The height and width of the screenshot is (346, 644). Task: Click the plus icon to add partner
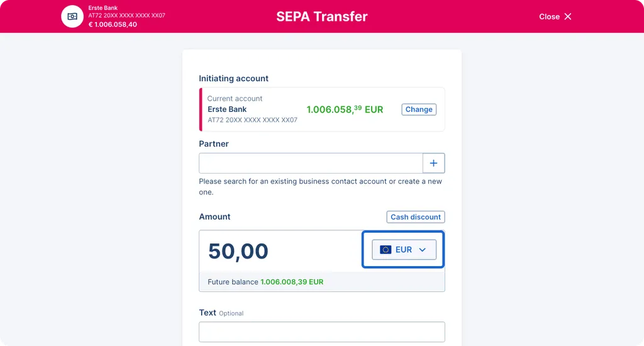tap(434, 163)
